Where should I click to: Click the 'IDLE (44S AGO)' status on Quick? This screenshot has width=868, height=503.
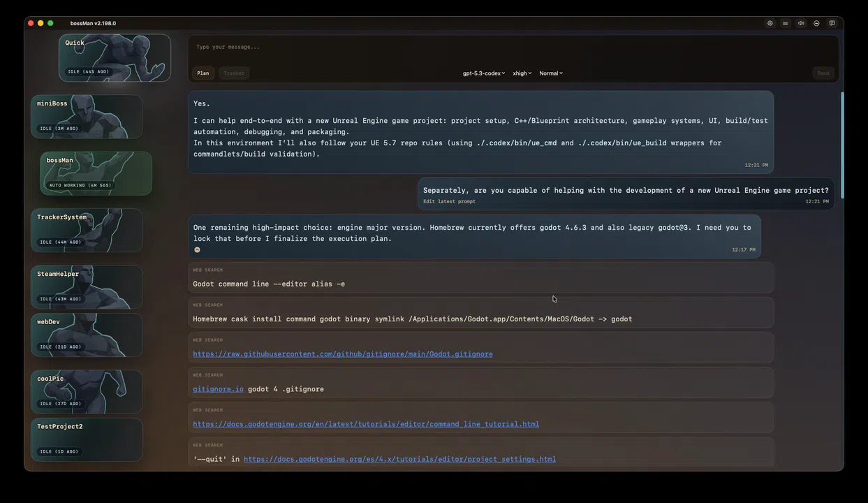pyautogui.click(x=88, y=71)
